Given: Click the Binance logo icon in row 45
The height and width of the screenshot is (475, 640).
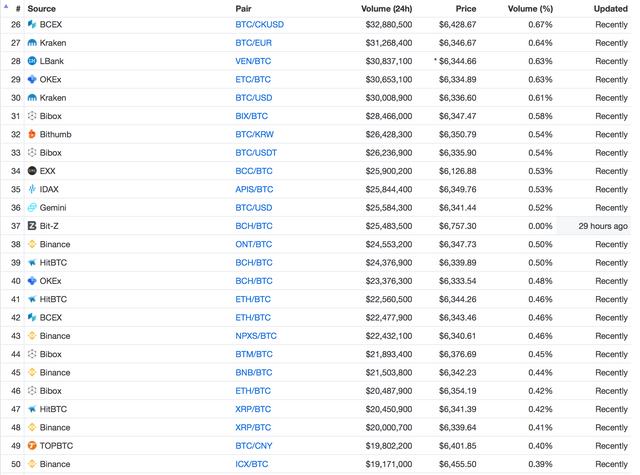Looking at the screenshot, I should (32, 372).
